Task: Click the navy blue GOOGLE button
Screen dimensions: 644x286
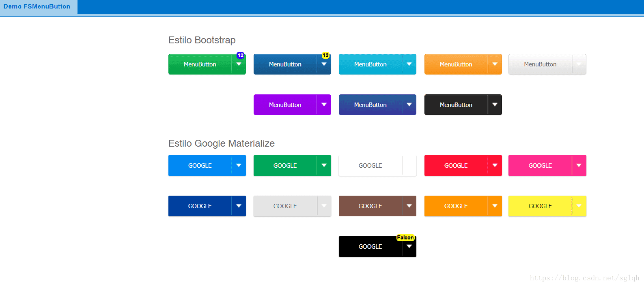Action: click(x=200, y=206)
